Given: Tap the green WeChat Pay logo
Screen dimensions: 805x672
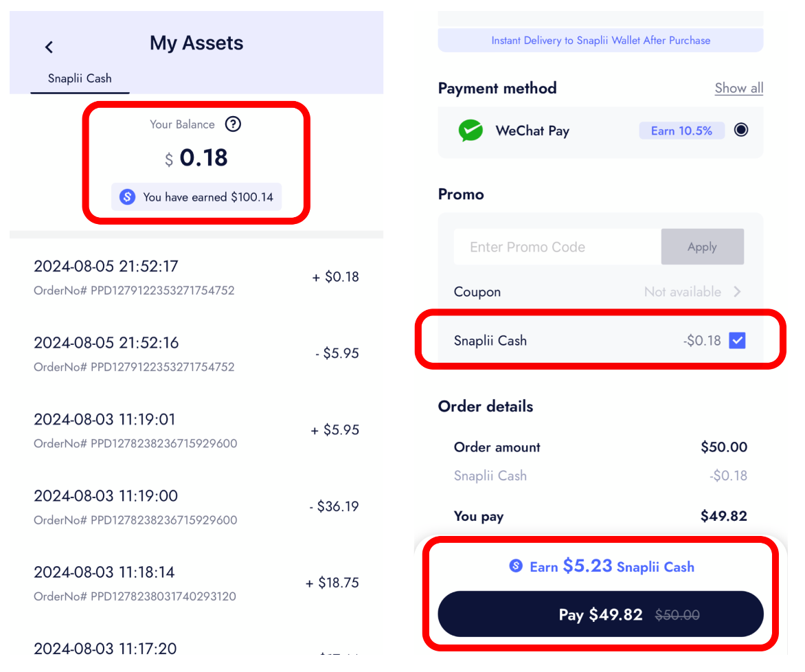Looking at the screenshot, I should click(470, 131).
